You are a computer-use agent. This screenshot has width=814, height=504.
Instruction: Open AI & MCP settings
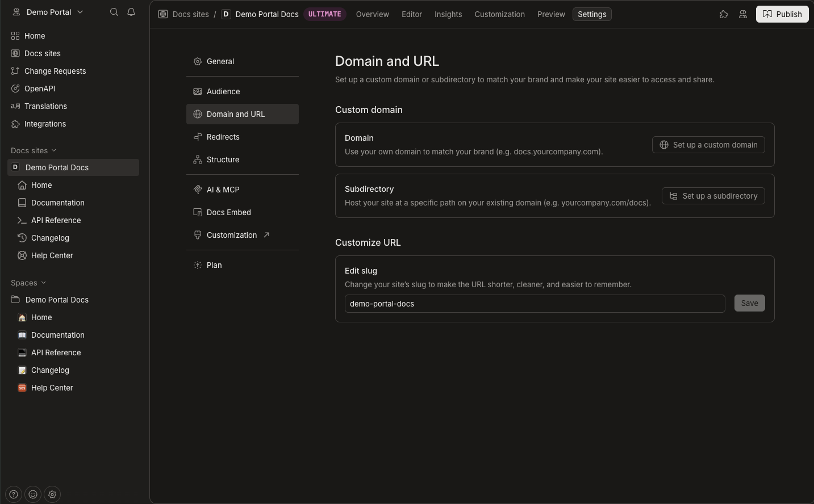pos(243,190)
